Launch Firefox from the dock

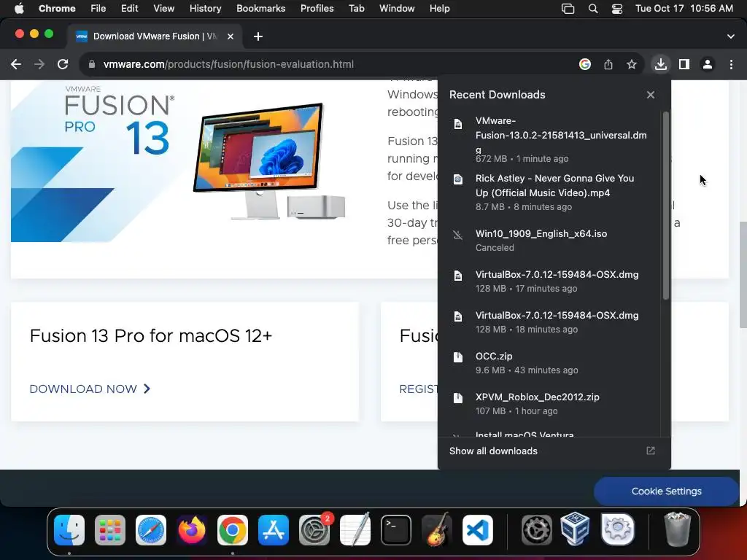[x=192, y=529]
